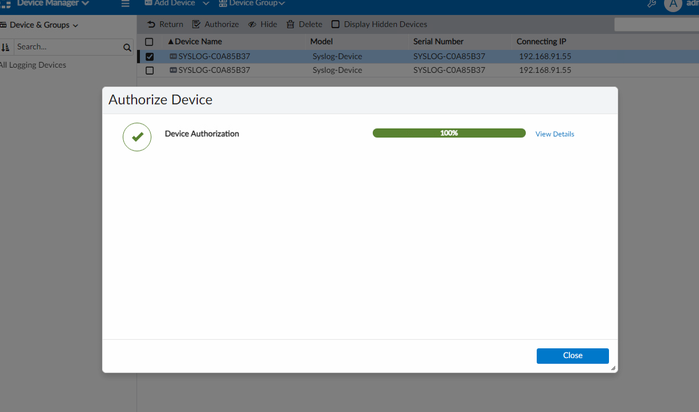Click the sort icon beside the search box
699x412 pixels.
(6, 47)
